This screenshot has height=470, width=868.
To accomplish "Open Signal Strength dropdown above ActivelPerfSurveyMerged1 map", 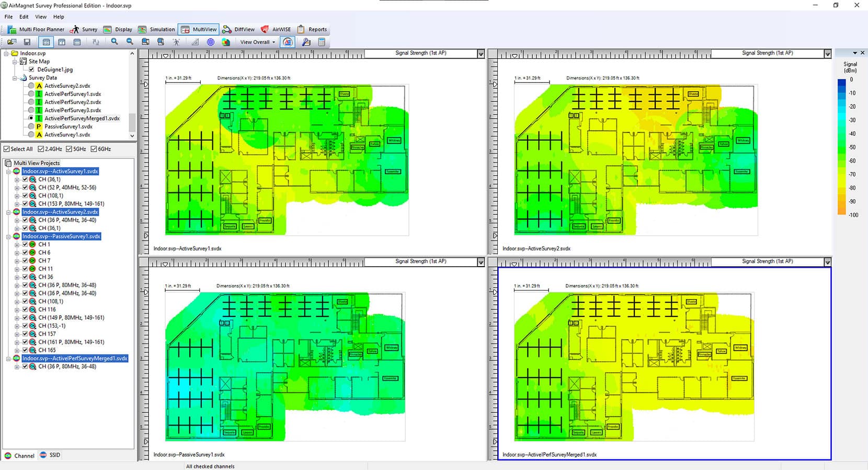I will pyautogui.click(x=827, y=262).
